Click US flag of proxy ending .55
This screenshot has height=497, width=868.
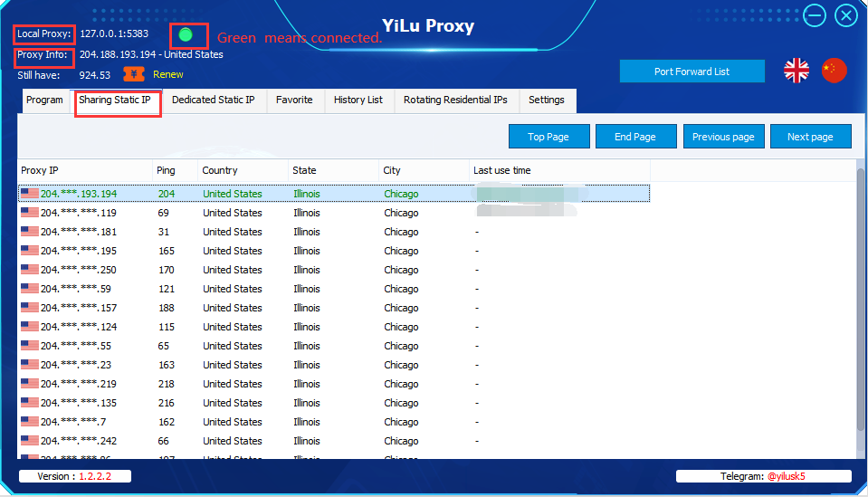point(29,345)
